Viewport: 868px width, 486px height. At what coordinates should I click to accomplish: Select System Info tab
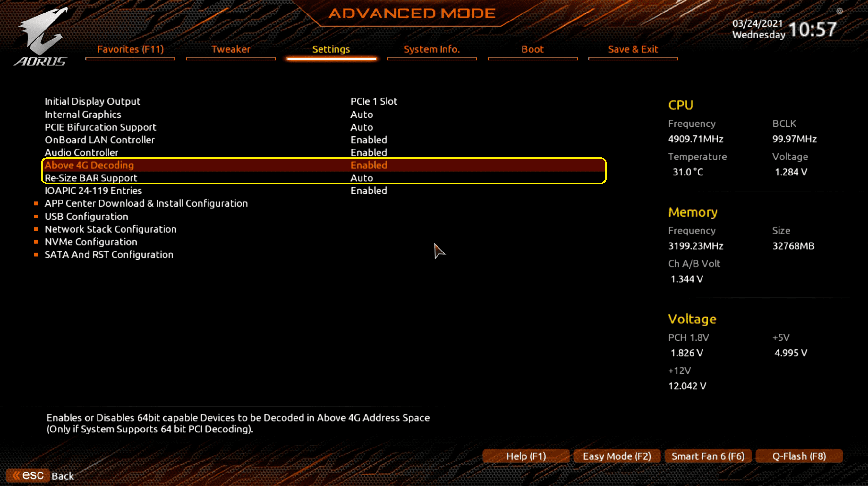tap(431, 49)
